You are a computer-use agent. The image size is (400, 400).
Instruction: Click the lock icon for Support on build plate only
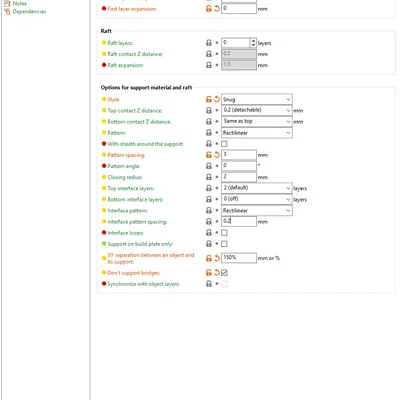209,244
